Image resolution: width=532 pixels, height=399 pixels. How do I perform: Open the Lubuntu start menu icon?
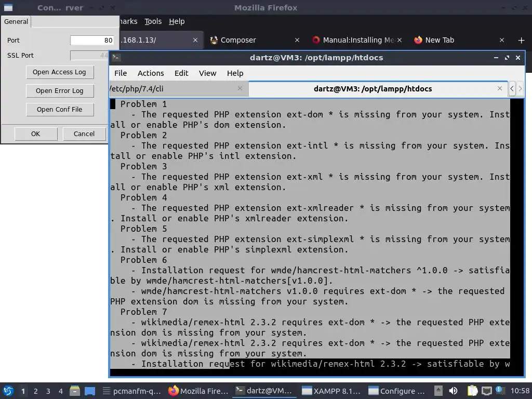(8, 391)
